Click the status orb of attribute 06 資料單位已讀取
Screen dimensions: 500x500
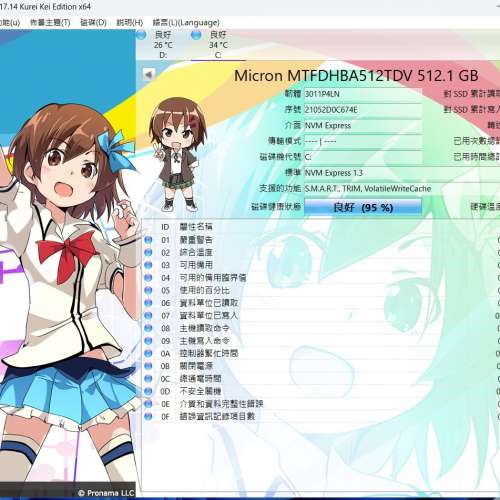point(148,303)
